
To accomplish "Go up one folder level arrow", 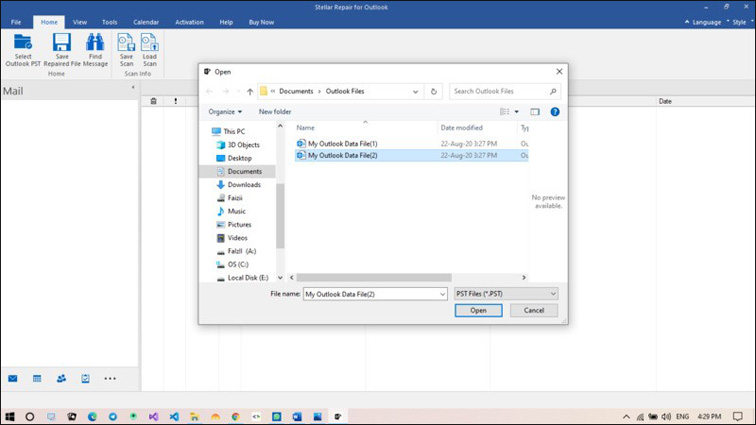I will 250,91.
